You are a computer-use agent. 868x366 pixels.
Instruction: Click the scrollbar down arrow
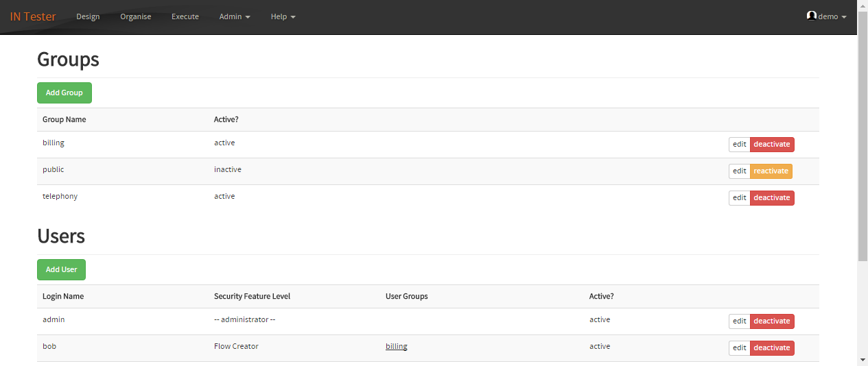(x=863, y=360)
